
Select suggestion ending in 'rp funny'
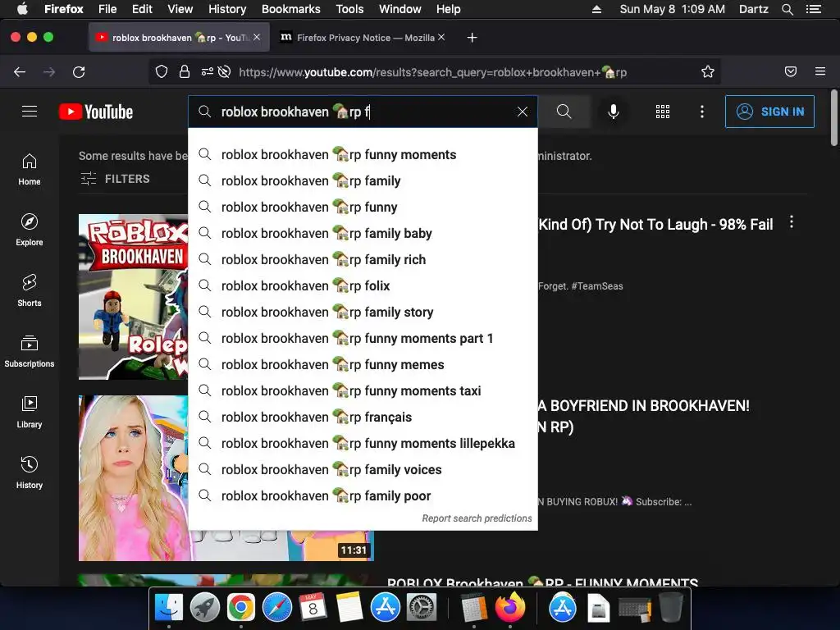point(363,208)
